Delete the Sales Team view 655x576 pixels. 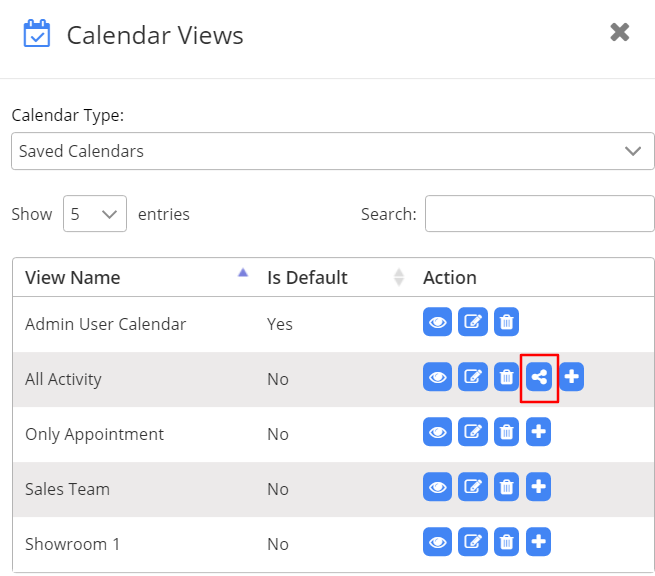[507, 488]
